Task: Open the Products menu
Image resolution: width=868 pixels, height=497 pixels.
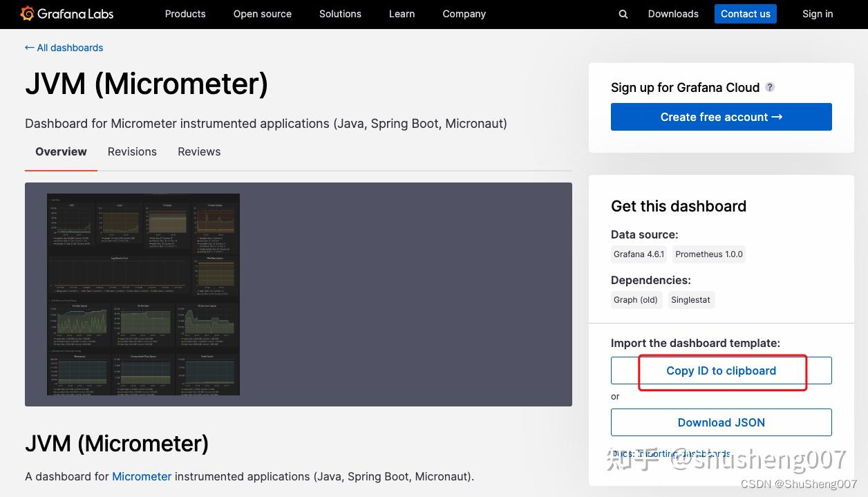Action: coord(185,14)
